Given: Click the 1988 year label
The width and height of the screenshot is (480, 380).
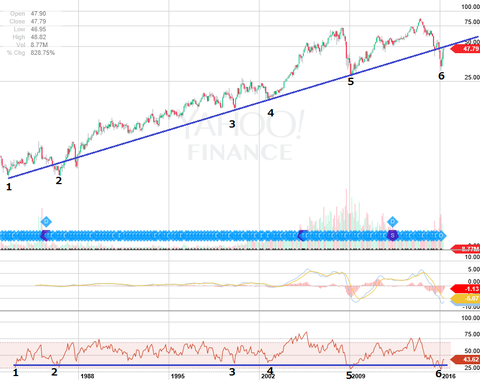Looking at the screenshot, I should (87, 376).
